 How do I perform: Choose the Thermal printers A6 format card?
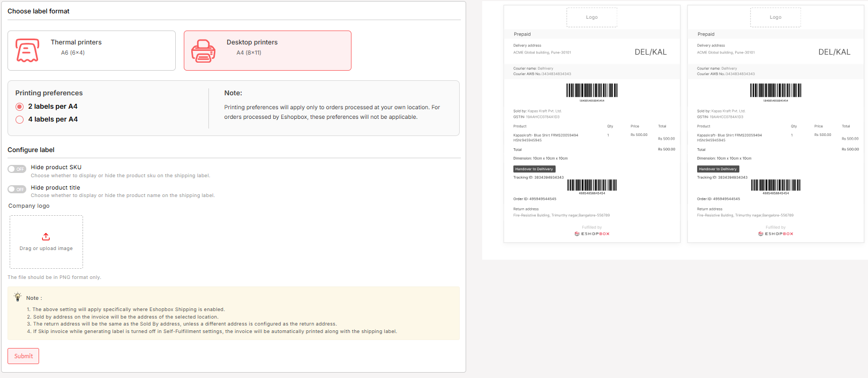92,50
